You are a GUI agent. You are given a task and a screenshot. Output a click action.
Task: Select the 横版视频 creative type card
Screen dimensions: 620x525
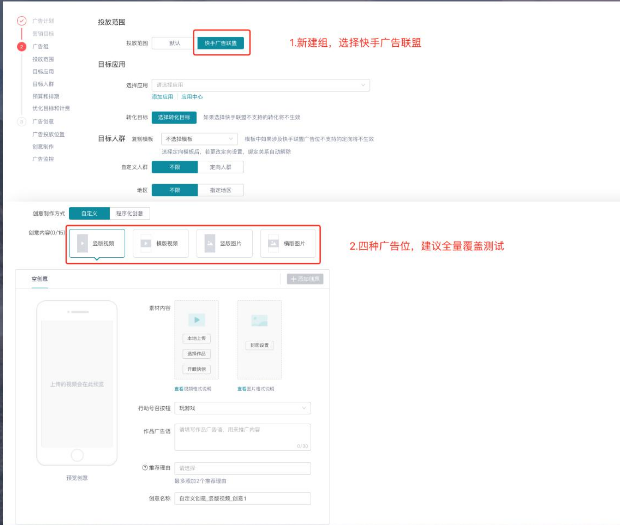(x=160, y=243)
